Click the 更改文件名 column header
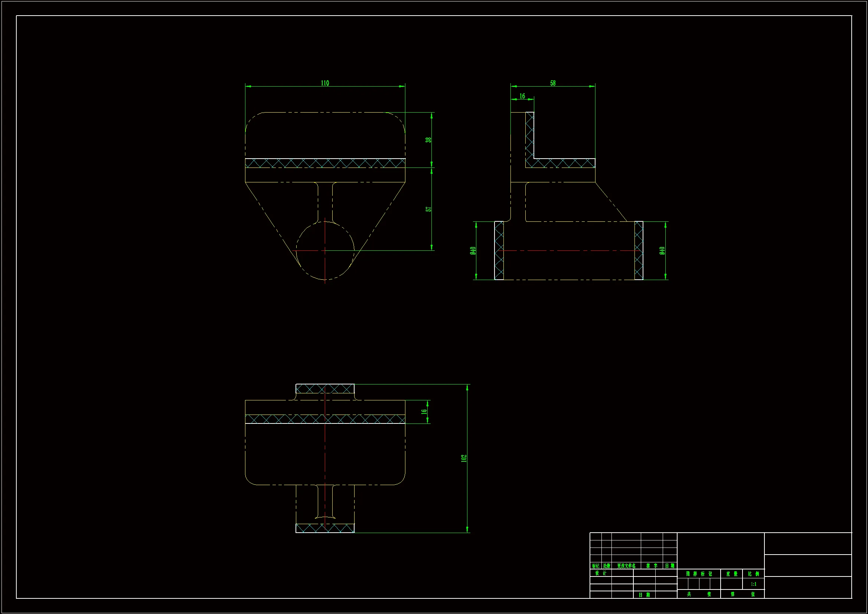The image size is (868, 614). coord(626,566)
